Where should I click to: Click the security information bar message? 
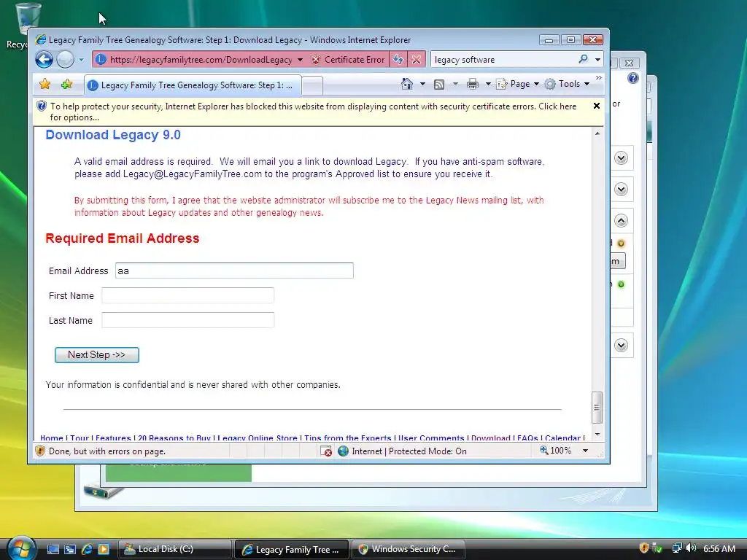[313, 112]
